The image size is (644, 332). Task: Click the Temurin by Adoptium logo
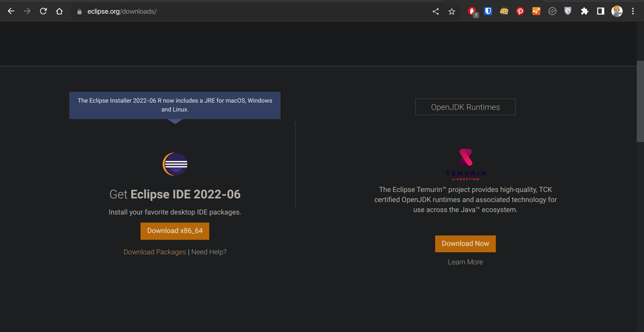coord(466,165)
